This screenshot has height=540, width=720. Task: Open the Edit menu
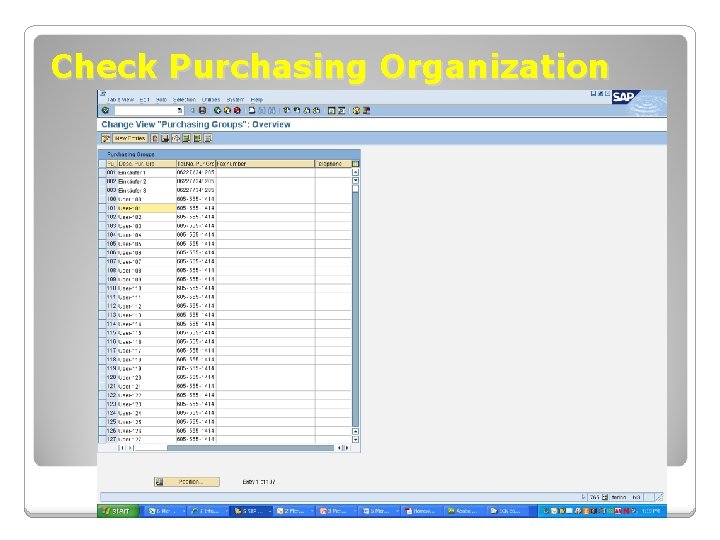point(145,100)
